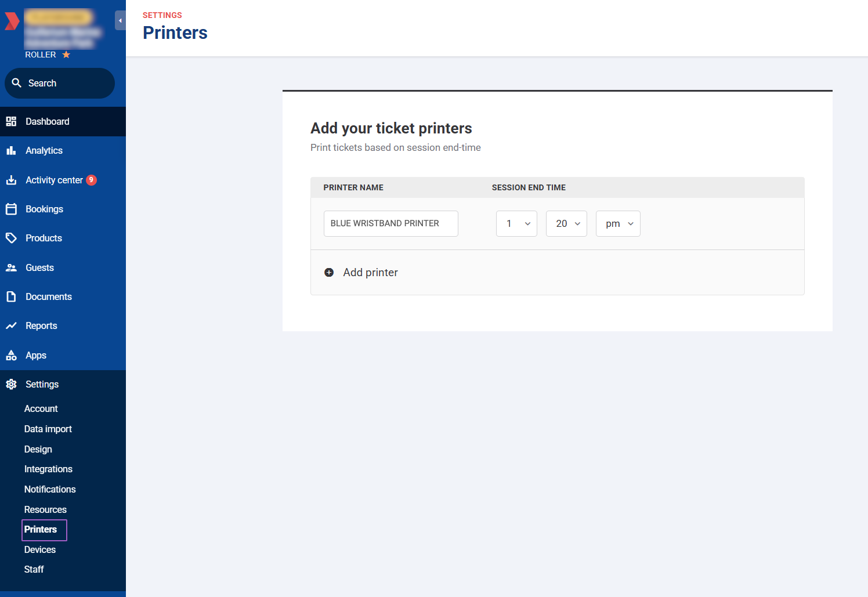The width and height of the screenshot is (868, 597).
Task: Click the Products tag icon
Action: coord(11,238)
